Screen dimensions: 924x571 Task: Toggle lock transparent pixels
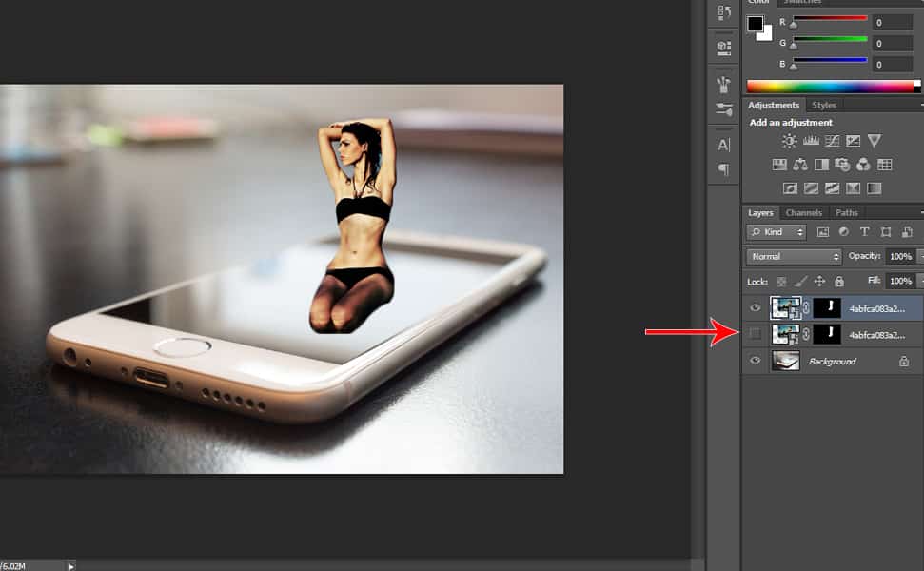tap(781, 282)
